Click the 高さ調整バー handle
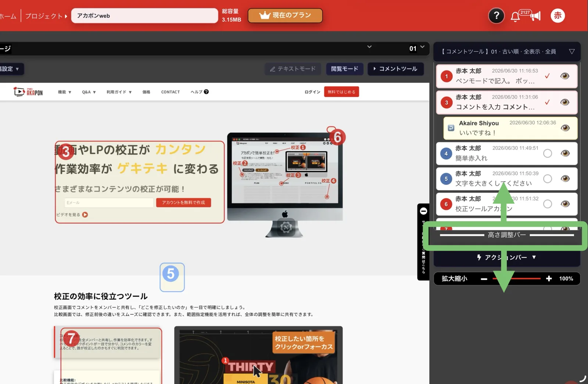This screenshot has width=588, height=384. [507, 235]
